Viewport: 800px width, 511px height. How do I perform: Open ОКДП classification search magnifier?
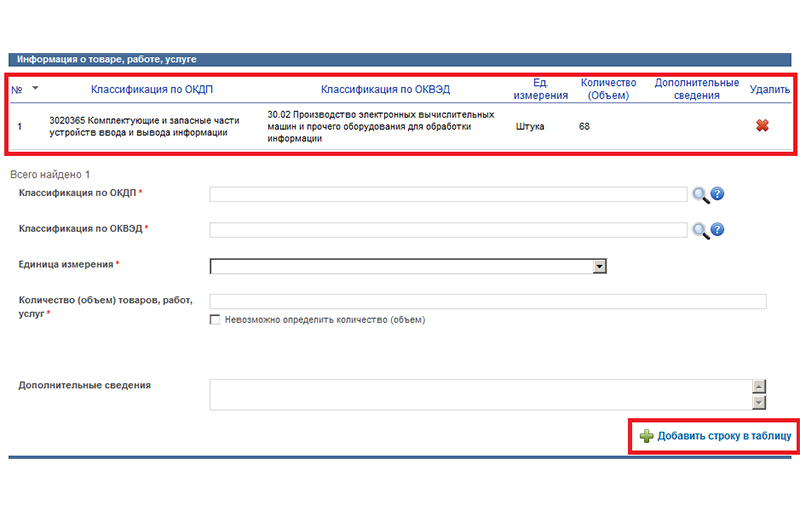point(701,195)
